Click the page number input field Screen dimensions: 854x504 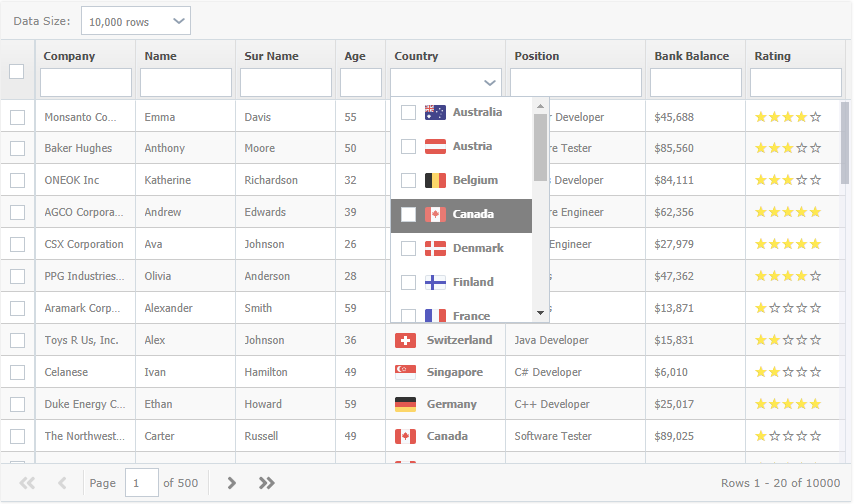tap(142, 483)
